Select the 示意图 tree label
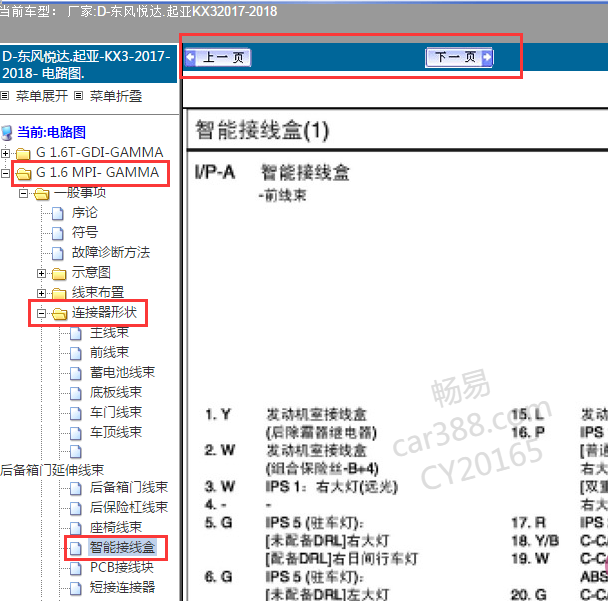 (x=91, y=273)
